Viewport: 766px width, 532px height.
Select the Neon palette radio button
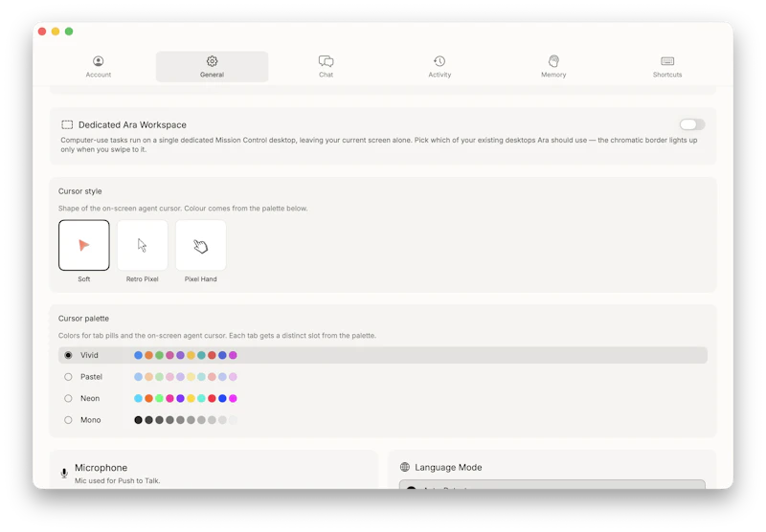[68, 398]
